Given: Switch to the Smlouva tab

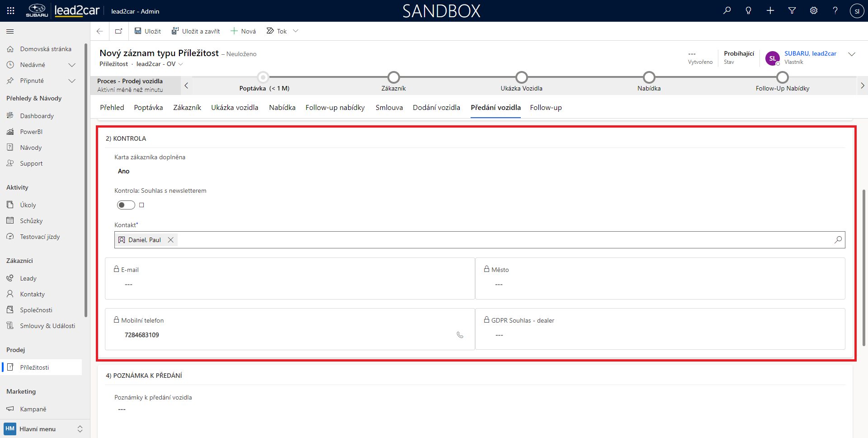Looking at the screenshot, I should click(389, 108).
